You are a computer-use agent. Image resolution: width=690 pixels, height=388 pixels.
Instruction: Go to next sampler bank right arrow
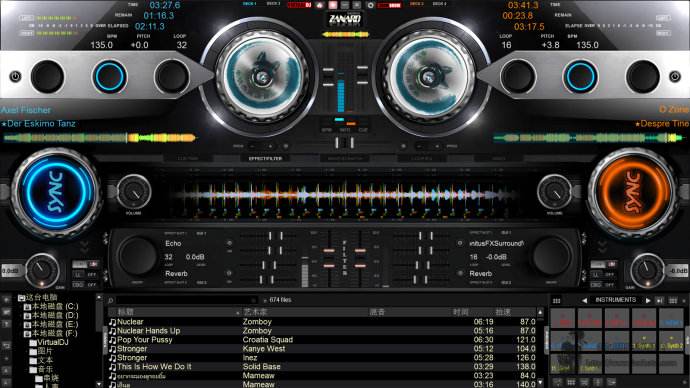648,300
